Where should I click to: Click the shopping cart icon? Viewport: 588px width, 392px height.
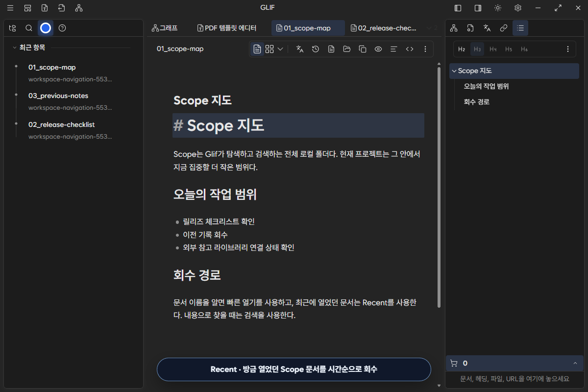[454, 363]
